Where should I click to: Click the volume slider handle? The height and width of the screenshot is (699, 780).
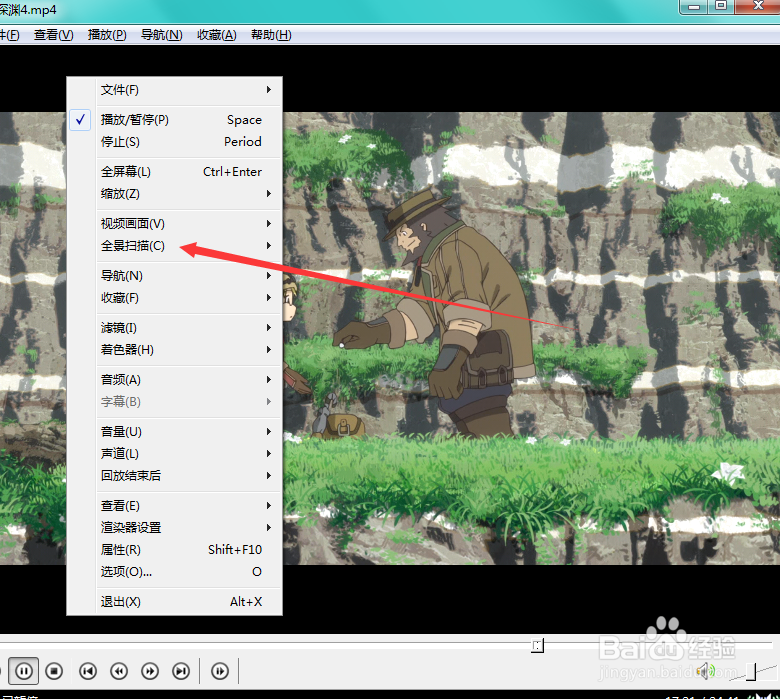pos(751,672)
